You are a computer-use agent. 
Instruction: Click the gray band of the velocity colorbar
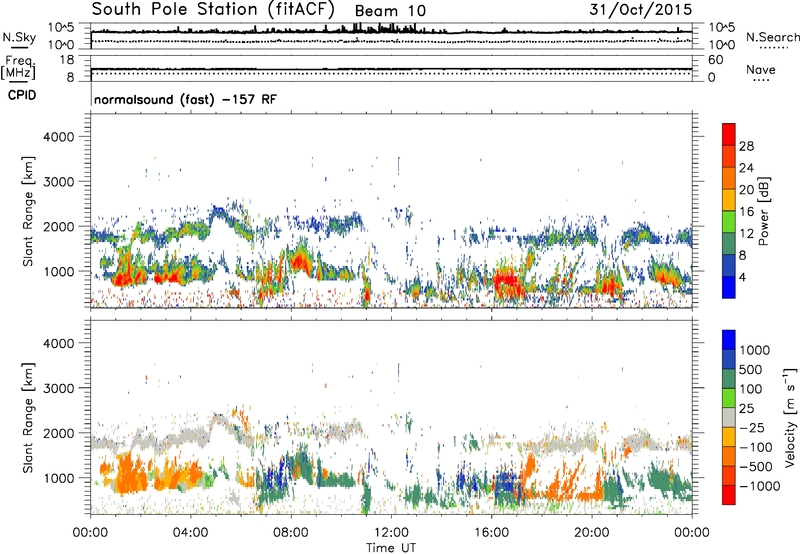[729, 417]
